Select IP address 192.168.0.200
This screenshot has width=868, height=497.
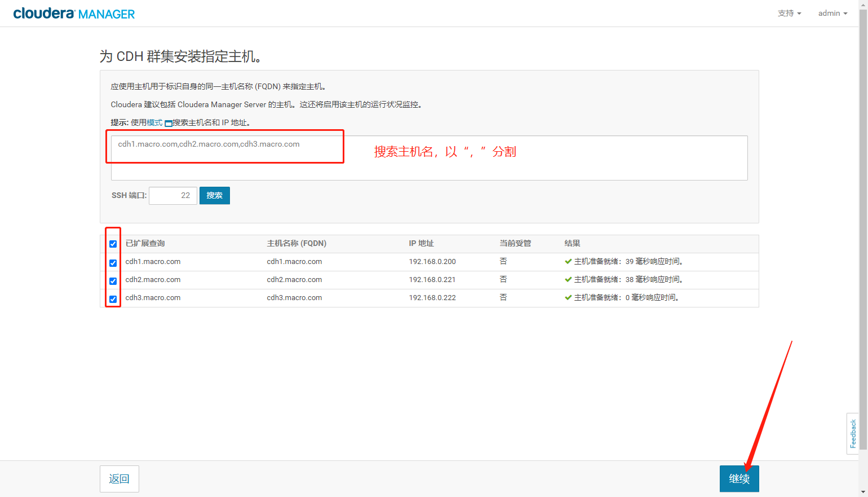[x=432, y=262]
